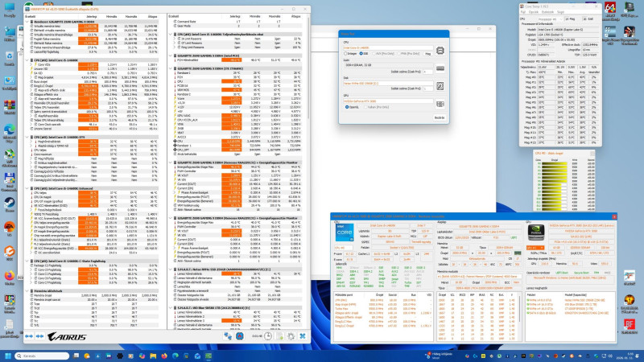This screenshot has height=362, width=644.
Task: Open Task View from the taskbar
Action: [76, 356]
